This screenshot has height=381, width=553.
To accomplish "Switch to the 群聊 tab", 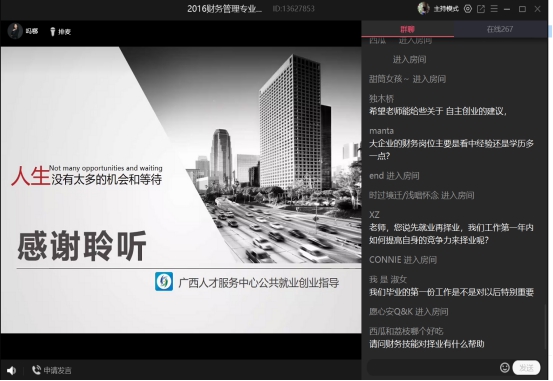I will point(408,29).
